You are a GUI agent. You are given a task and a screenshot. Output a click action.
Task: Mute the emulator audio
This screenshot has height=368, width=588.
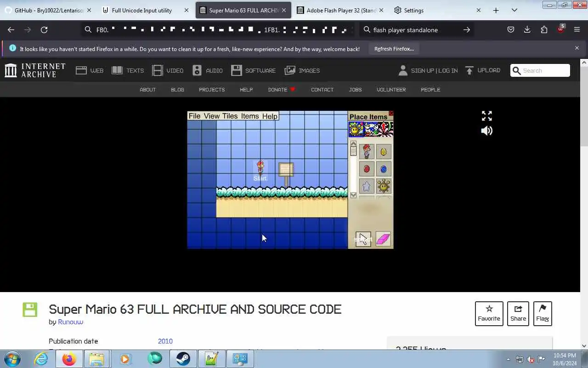tap(486, 131)
